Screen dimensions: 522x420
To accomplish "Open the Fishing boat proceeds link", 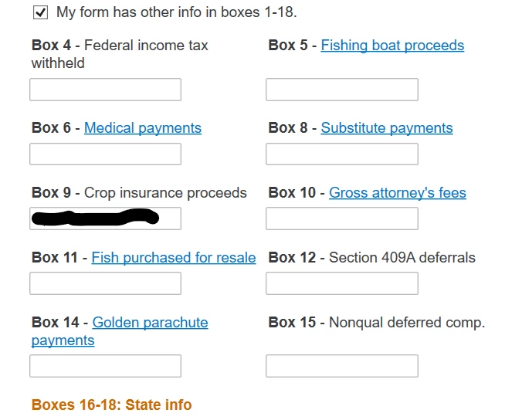I will point(392,46).
